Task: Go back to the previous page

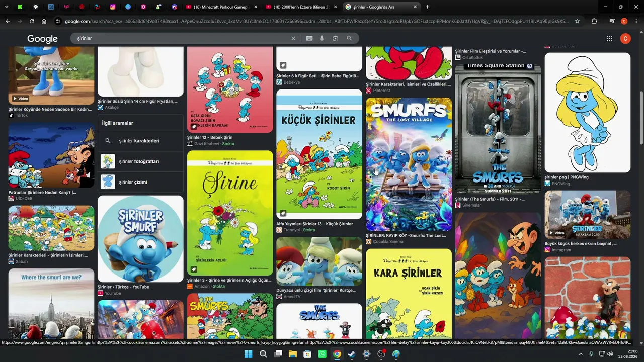Action: click(8, 21)
